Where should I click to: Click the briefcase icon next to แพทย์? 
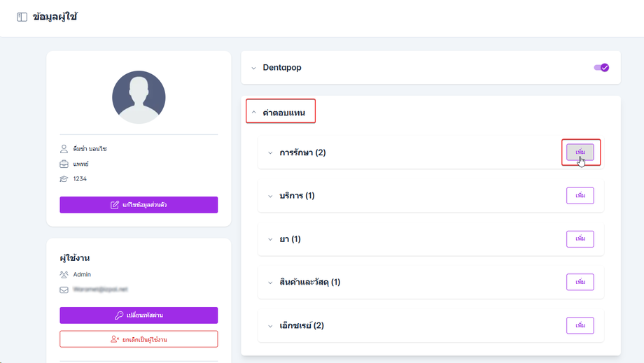click(64, 164)
